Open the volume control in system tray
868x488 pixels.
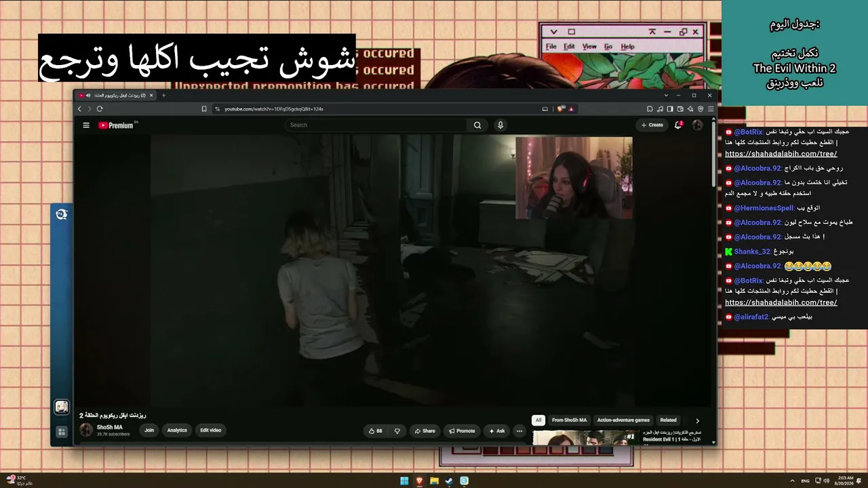click(x=826, y=481)
